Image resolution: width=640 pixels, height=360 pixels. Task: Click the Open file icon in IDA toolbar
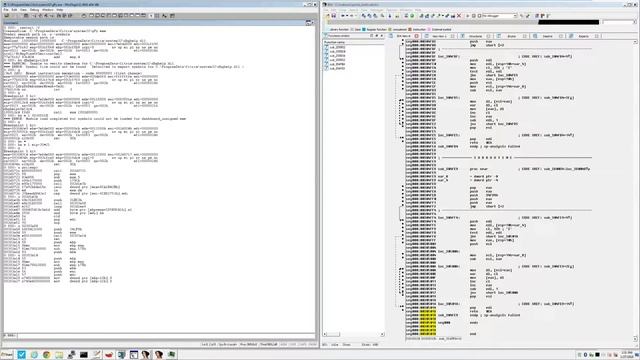pos(327,16)
